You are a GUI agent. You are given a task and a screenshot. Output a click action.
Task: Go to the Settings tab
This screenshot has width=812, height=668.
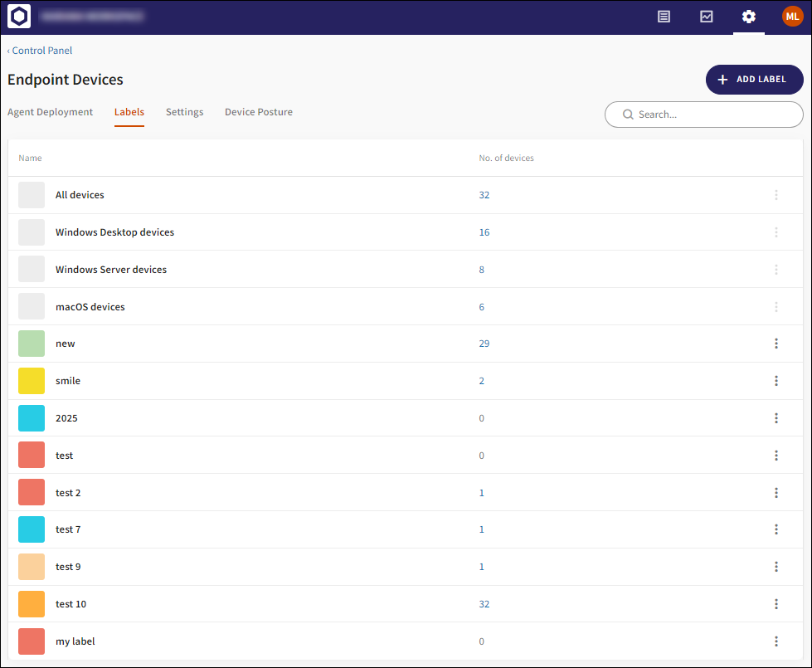pos(184,112)
